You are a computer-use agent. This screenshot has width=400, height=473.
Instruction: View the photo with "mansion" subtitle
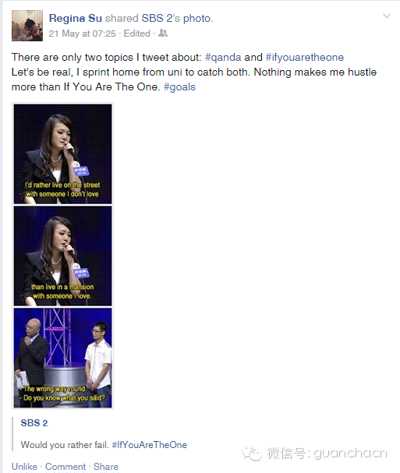[63, 256]
